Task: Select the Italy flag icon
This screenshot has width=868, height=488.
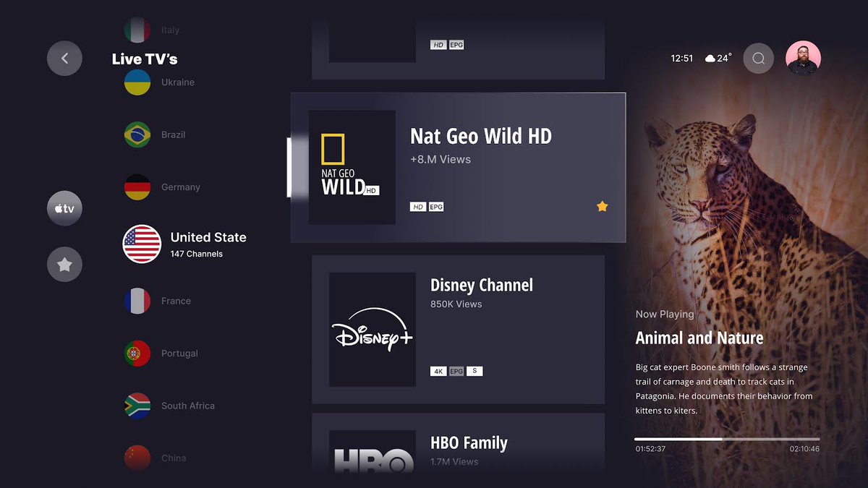Action: tap(137, 30)
